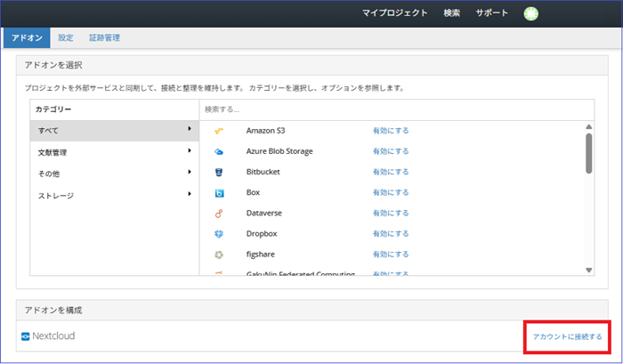Click the arrow beside その他 category
Image resolution: width=623 pixels, height=364 pixels.
(x=190, y=172)
